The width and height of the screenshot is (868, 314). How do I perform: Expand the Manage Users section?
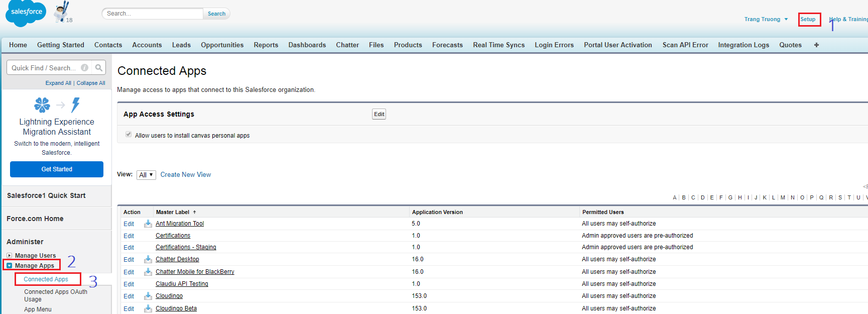(9, 255)
